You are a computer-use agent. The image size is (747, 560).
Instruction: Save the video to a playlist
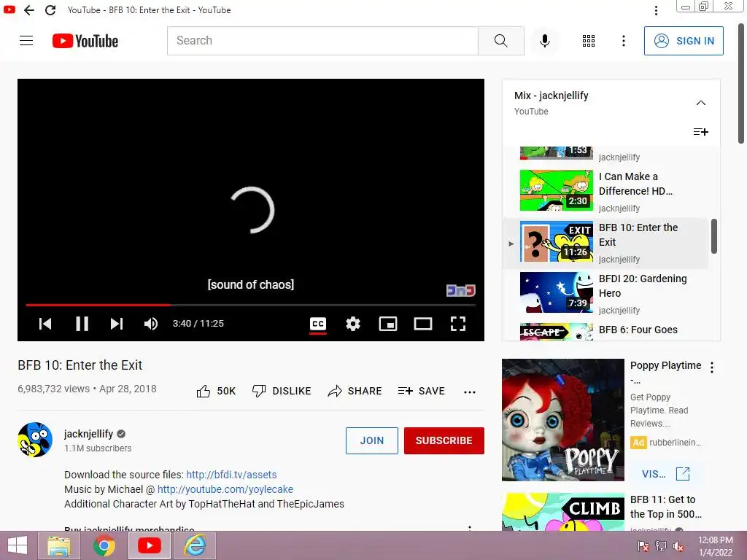421,392
